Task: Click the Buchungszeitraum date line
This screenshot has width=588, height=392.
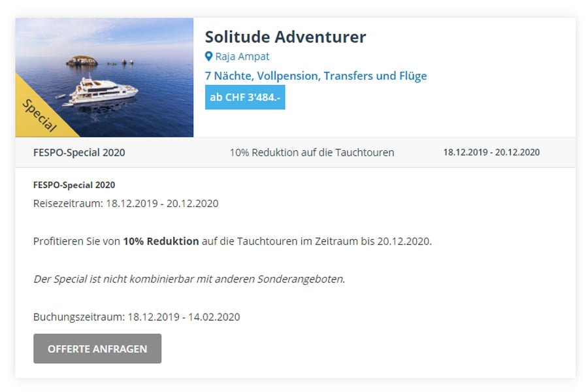Action: (x=137, y=317)
